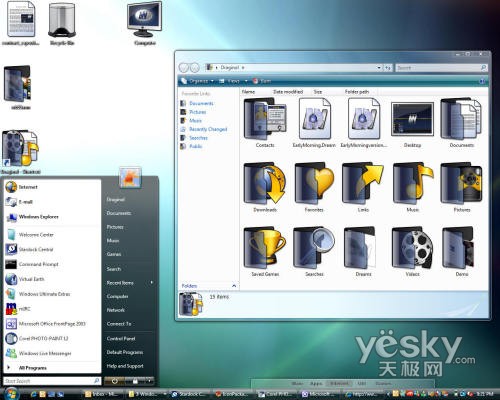Screen dimensions: 500x400
Task: Open Network in Start menu right pane
Action: coord(116,310)
